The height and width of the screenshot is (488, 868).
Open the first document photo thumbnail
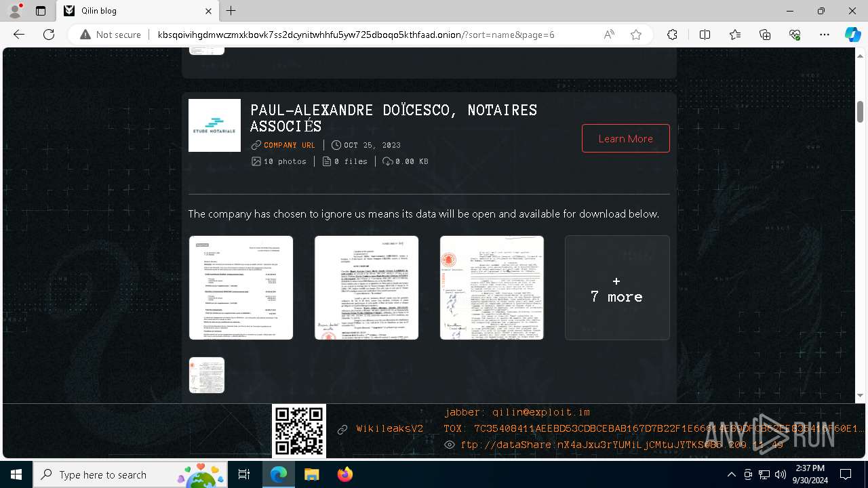pos(241,287)
